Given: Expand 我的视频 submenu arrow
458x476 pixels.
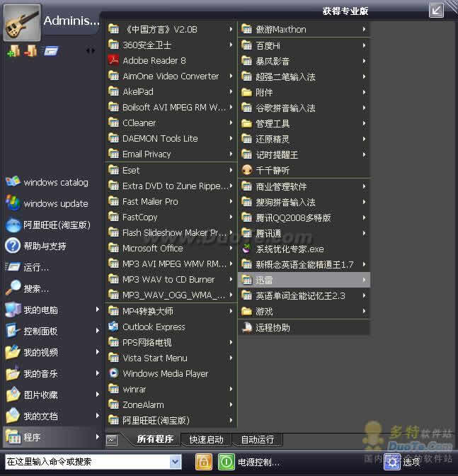Looking at the screenshot, I should coord(98,352).
